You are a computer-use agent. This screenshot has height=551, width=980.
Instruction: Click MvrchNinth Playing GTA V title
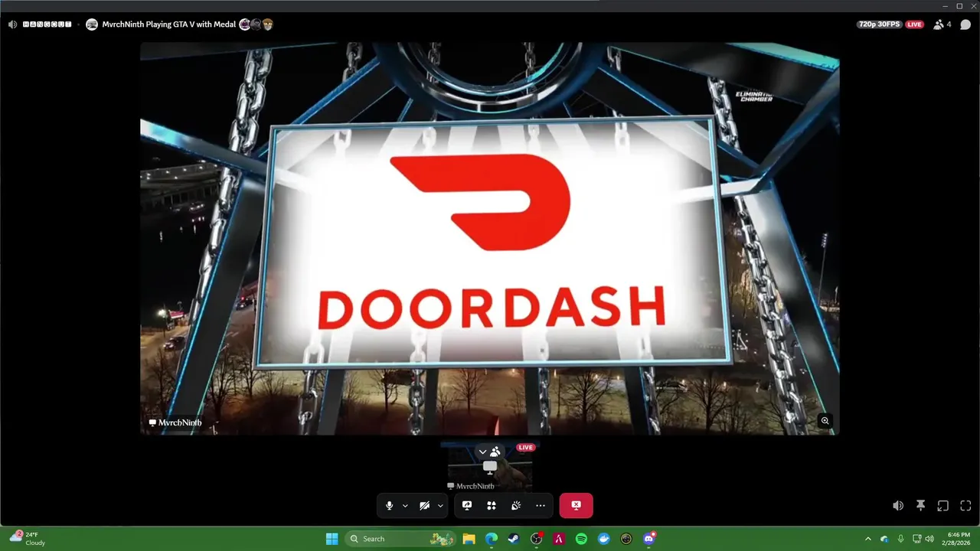pos(169,24)
